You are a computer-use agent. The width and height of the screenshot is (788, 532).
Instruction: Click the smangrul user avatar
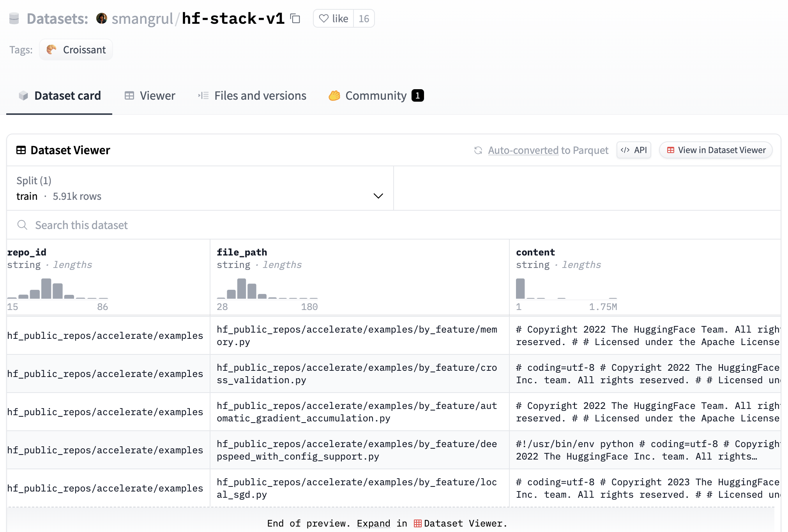pos(102,18)
